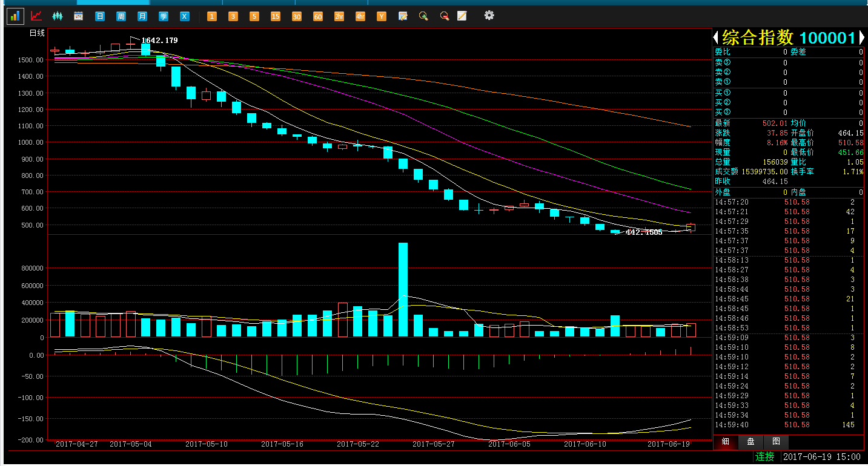
Task: Click the date label 2017-05-16
Action: click(x=282, y=444)
